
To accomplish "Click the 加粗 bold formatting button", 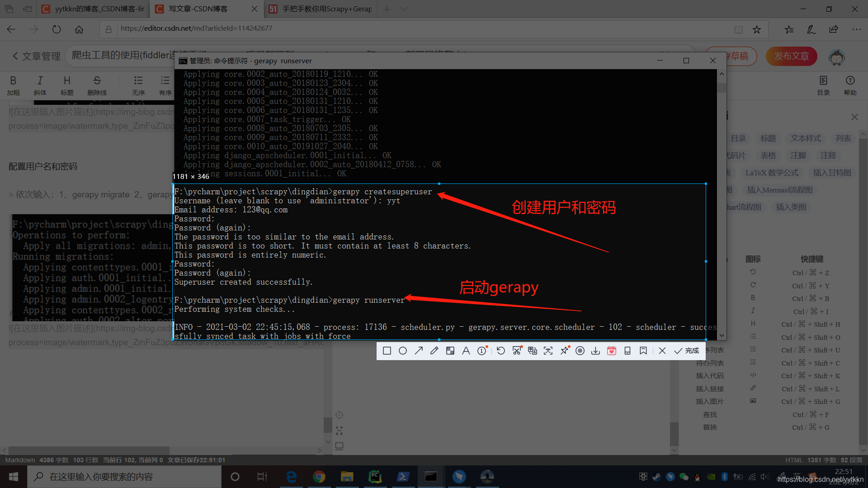I will 13,85.
